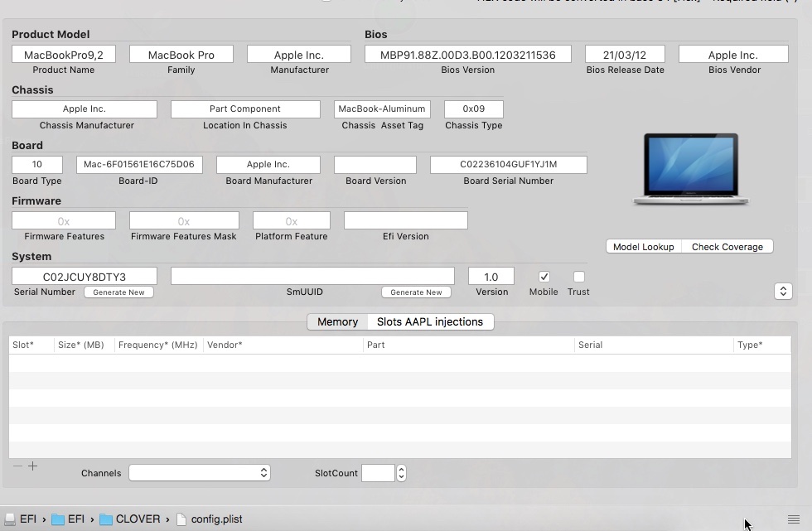Click the Frequency* (MHz) column header

tap(158, 345)
